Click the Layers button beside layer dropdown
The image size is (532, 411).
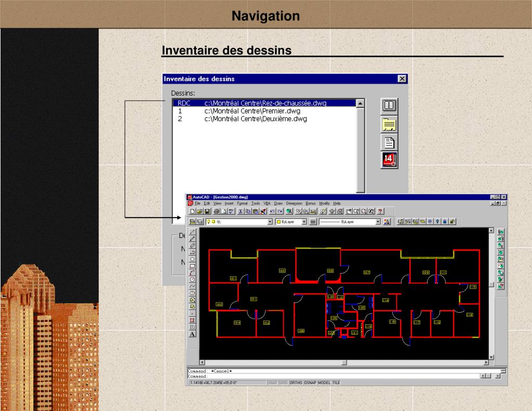pos(200,222)
